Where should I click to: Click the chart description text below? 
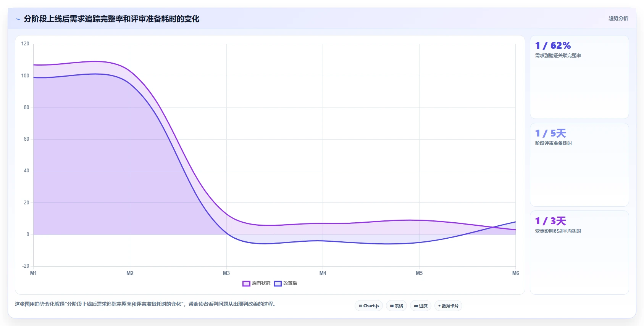[145, 304]
